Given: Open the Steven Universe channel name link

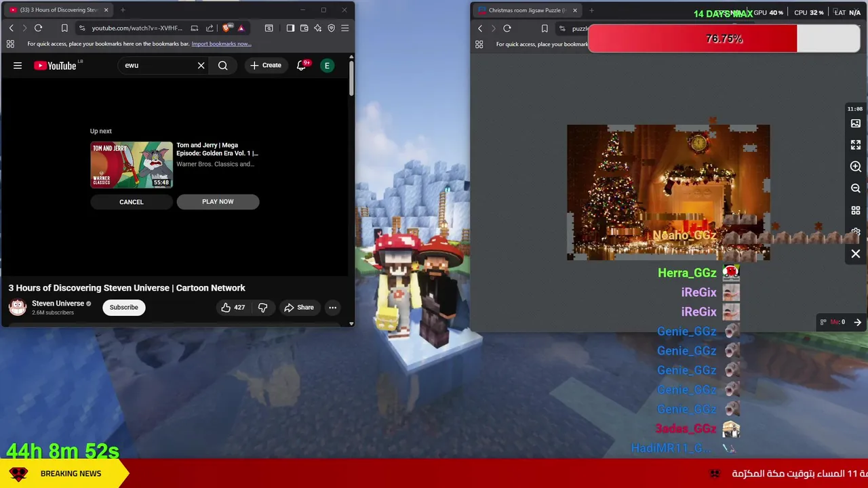Looking at the screenshot, I should (58, 304).
